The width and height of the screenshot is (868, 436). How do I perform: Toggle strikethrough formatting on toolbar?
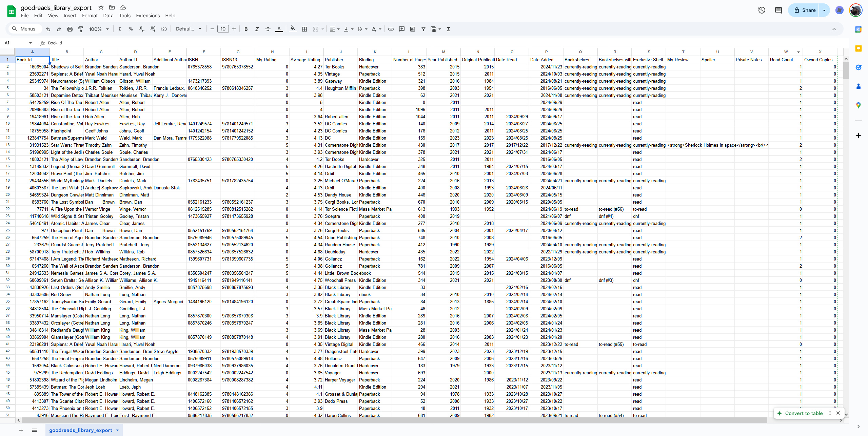(x=268, y=29)
